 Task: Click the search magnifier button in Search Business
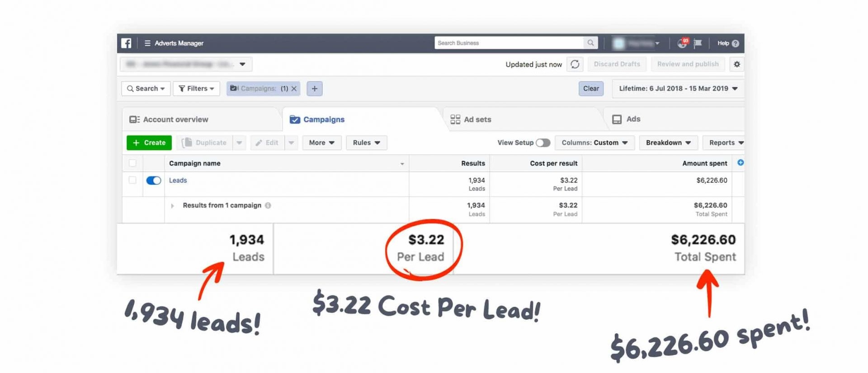coord(590,43)
